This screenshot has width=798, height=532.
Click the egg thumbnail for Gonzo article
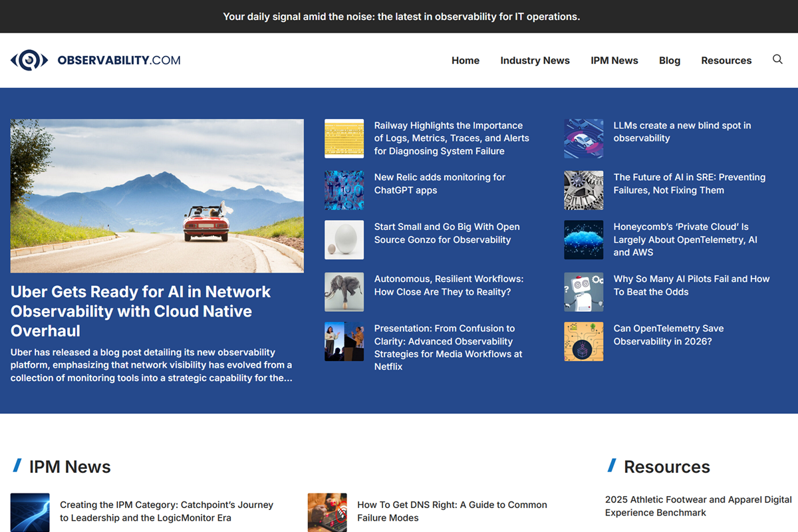point(344,239)
